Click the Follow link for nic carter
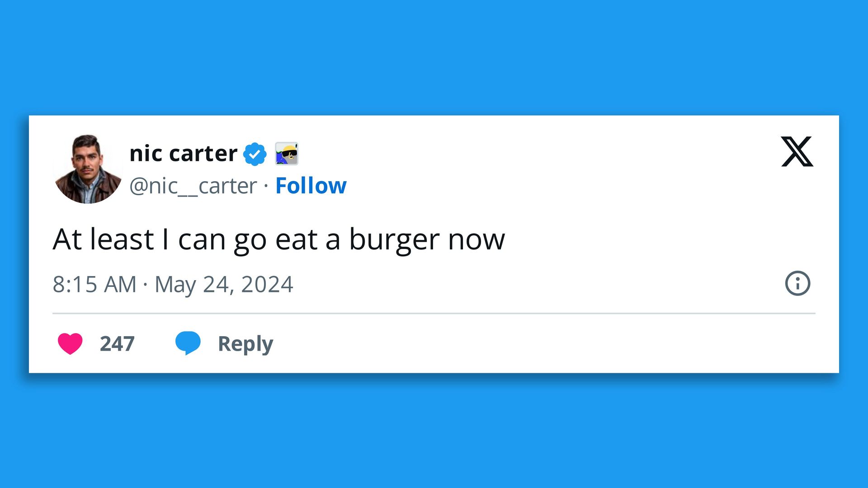Viewport: 868px width, 488px height. (311, 185)
